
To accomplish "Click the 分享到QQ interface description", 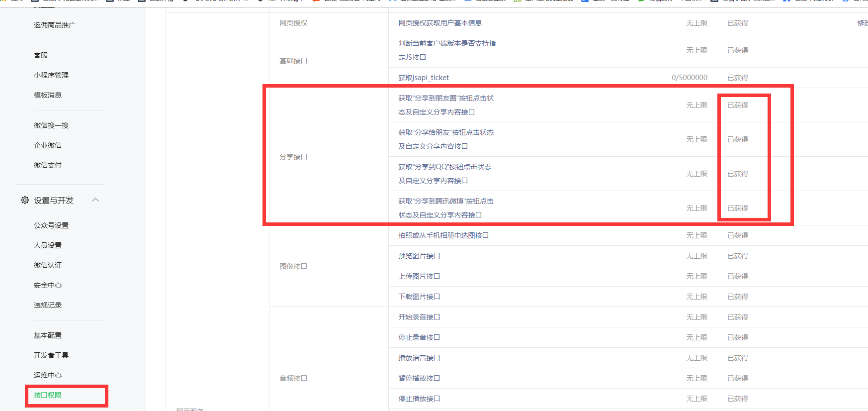I will click(x=444, y=174).
